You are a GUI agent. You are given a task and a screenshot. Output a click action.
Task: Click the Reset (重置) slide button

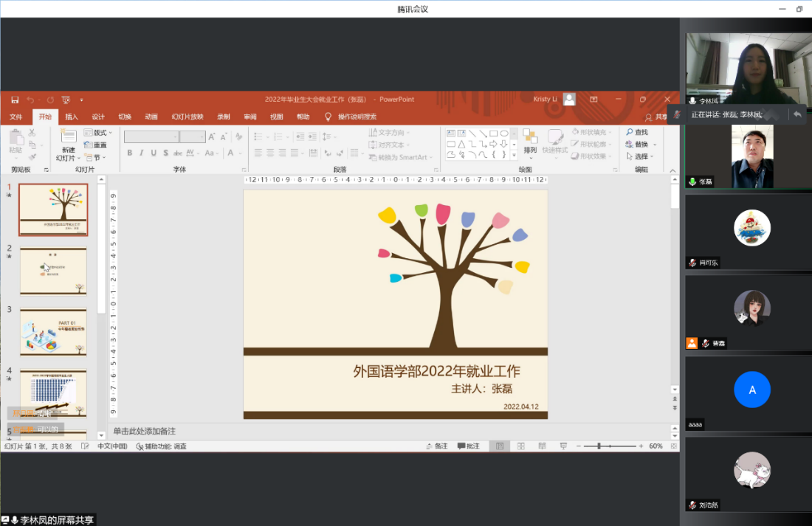[96, 145]
